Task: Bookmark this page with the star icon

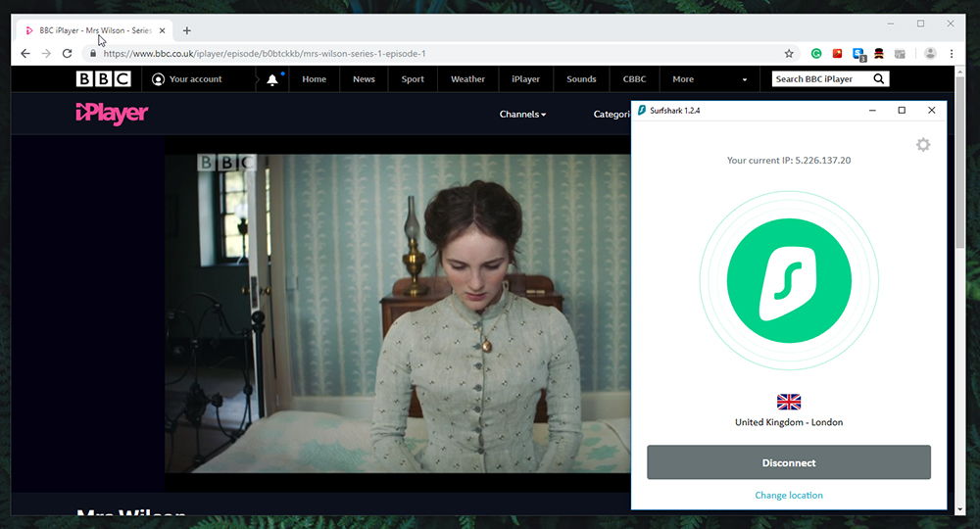Action: click(x=789, y=54)
